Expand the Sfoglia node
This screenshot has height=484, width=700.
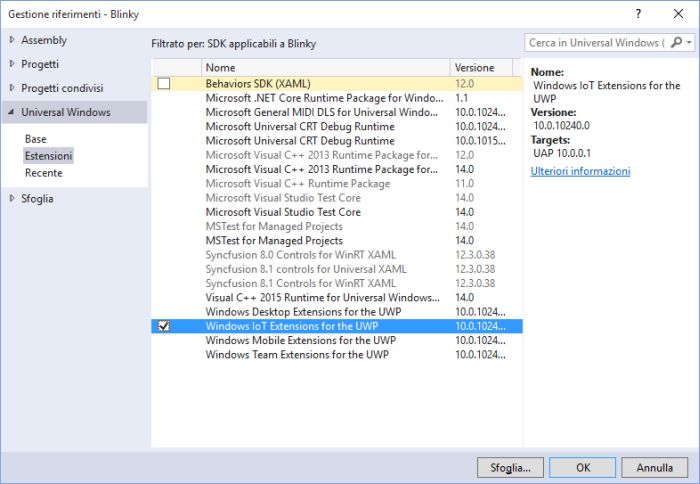[12, 198]
